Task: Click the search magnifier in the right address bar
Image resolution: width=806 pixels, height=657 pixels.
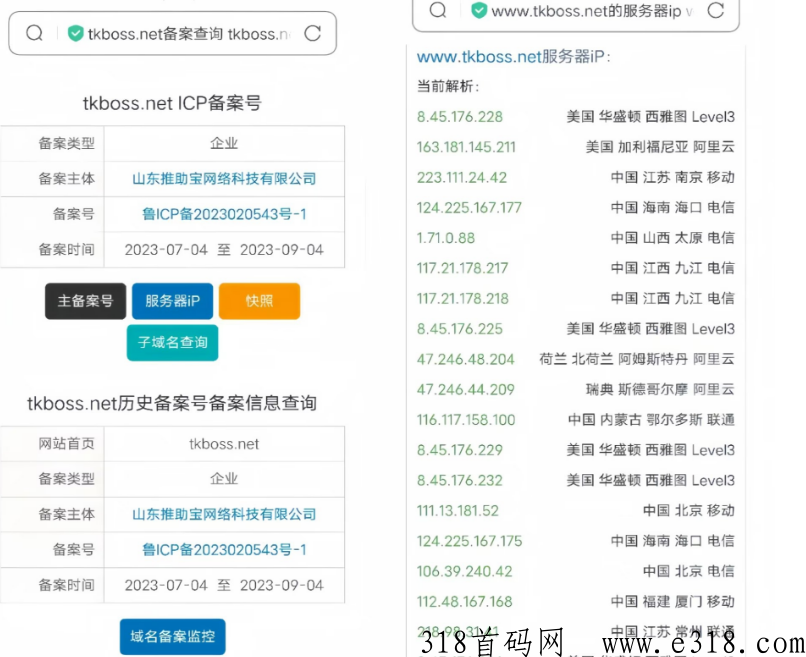Action: tap(437, 10)
